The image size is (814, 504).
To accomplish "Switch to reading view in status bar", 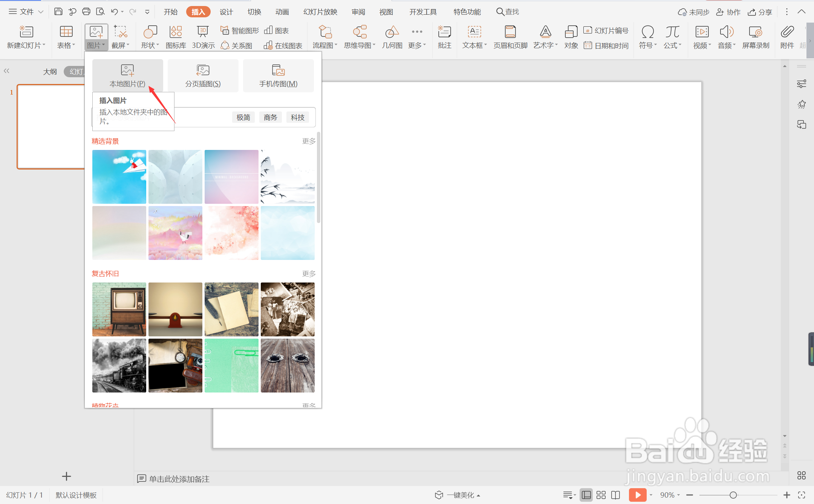I will (x=616, y=495).
